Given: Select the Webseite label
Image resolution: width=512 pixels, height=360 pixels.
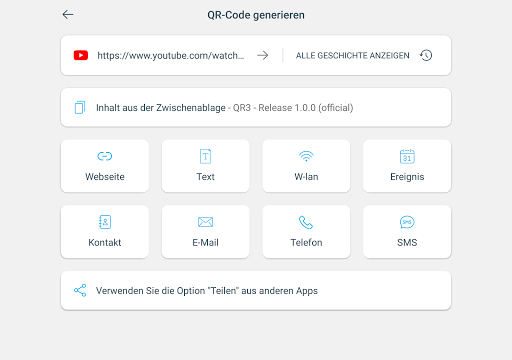Looking at the screenshot, I should 105,177.
